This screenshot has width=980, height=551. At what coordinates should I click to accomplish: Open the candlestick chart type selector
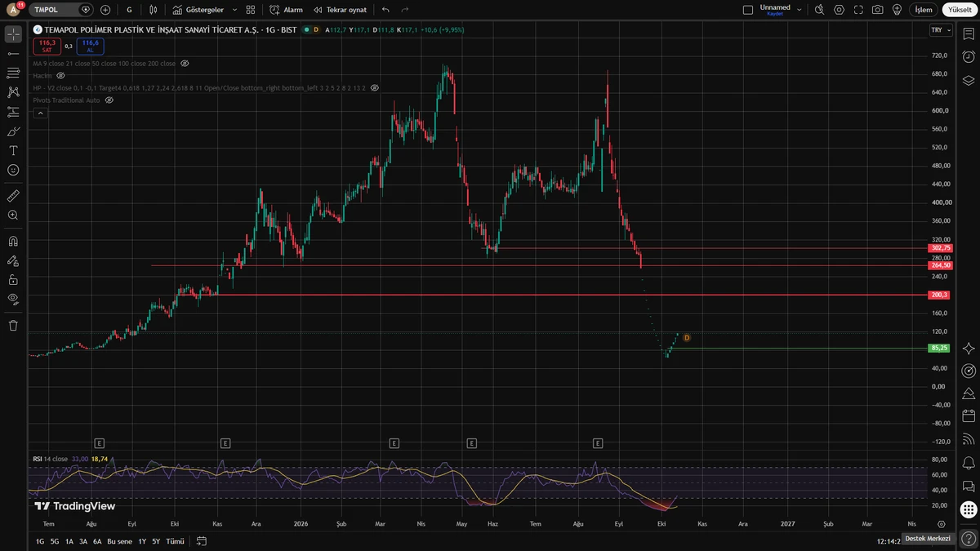click(153, 10)
